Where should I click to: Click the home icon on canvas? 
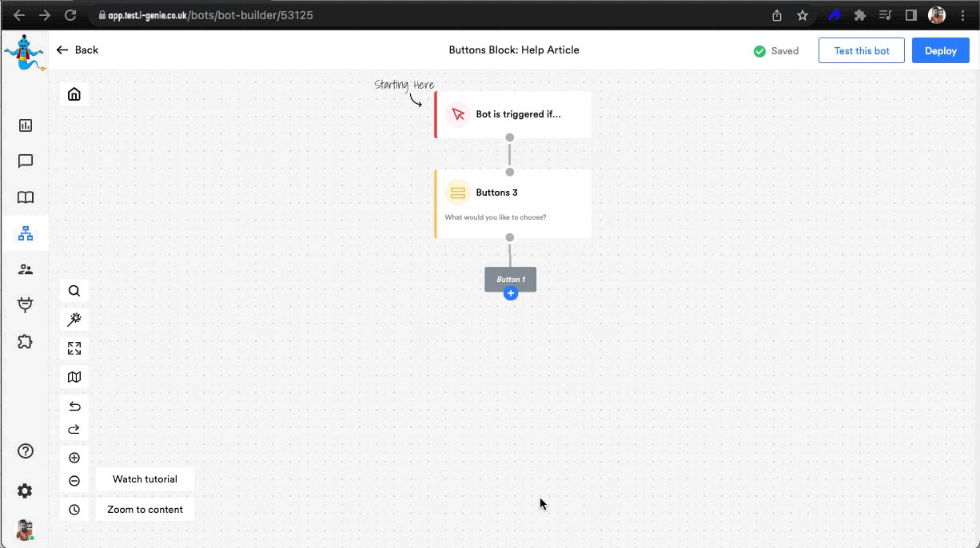coord(74,94)
